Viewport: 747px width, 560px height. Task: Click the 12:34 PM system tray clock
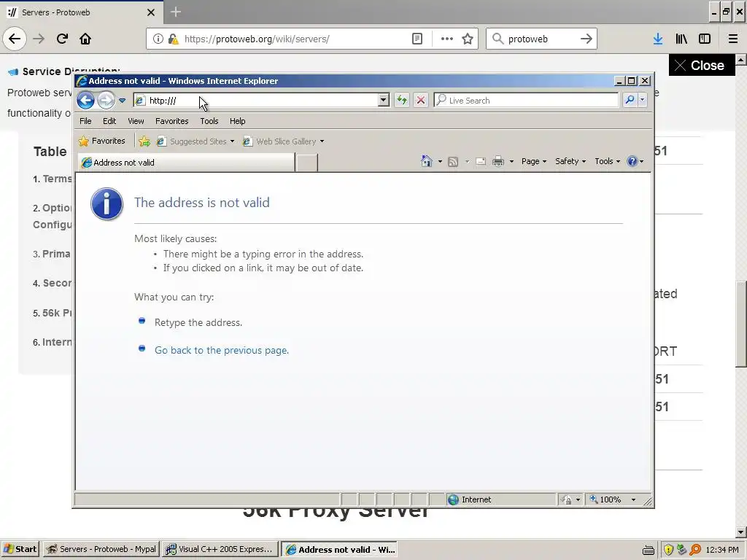coord(722,550)
